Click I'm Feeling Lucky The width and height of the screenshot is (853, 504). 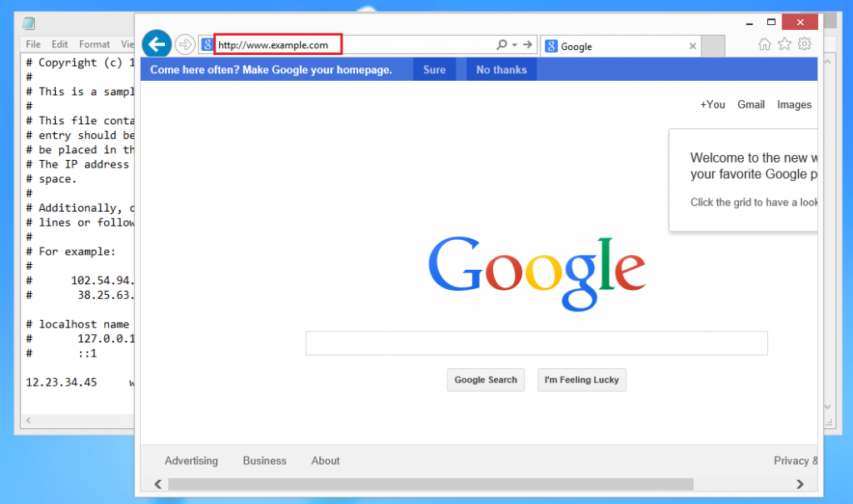[581, 380]
